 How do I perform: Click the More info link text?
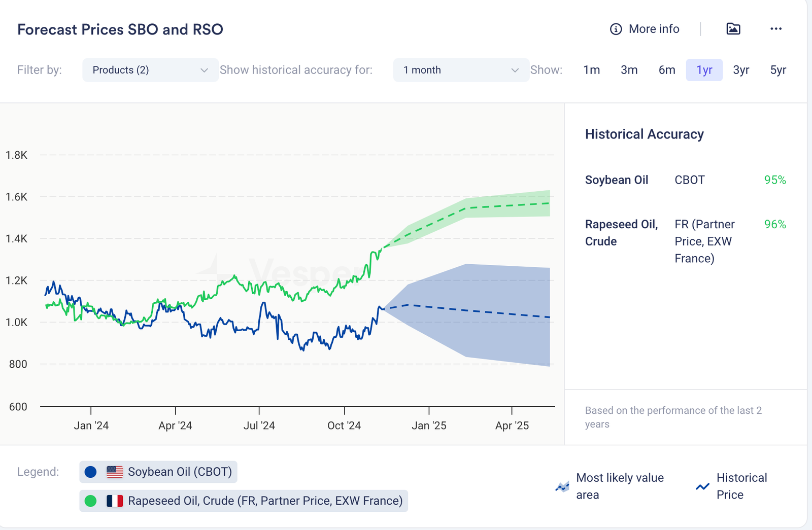654,29
